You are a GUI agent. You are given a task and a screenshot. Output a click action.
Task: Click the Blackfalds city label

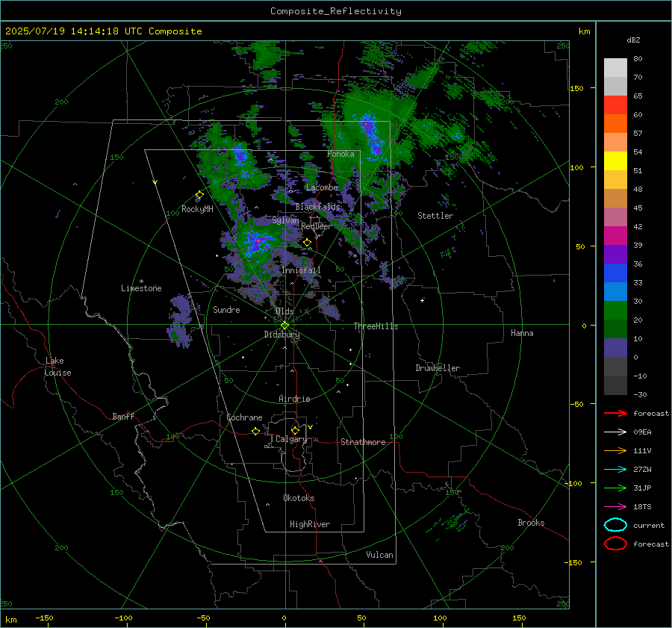(x=317, y=207)
